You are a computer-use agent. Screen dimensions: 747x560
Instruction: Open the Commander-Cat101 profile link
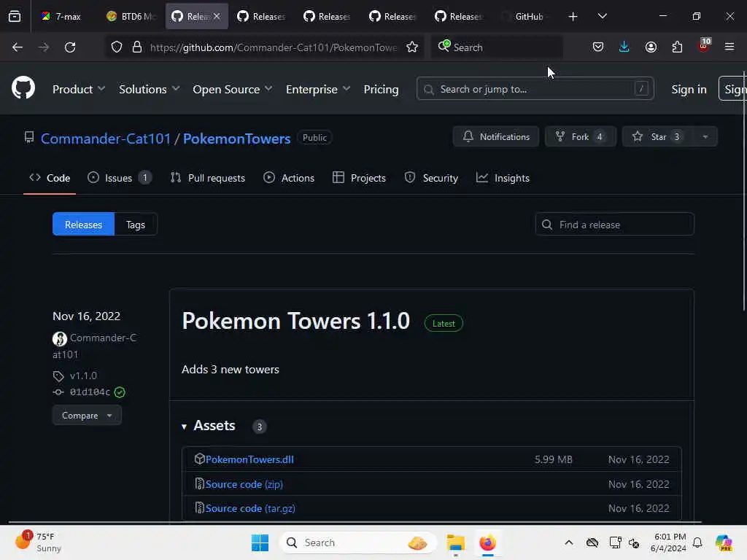[106, 139]
